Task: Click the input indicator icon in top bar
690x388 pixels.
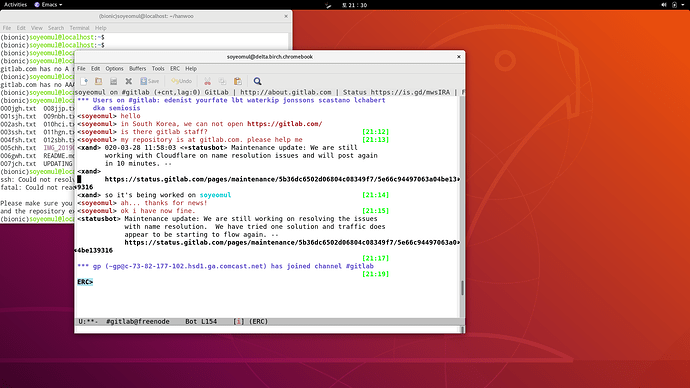Action: pos(327,5)
